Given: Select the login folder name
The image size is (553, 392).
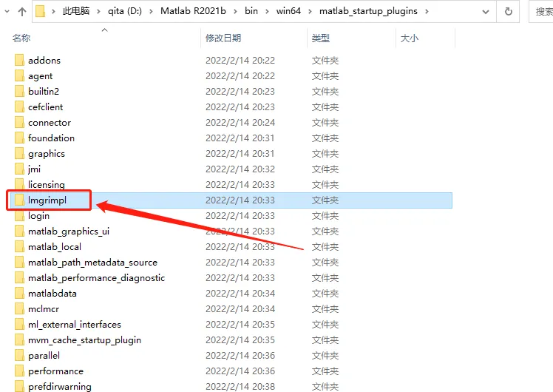Looking at the screenshot, I should point(38,216).
